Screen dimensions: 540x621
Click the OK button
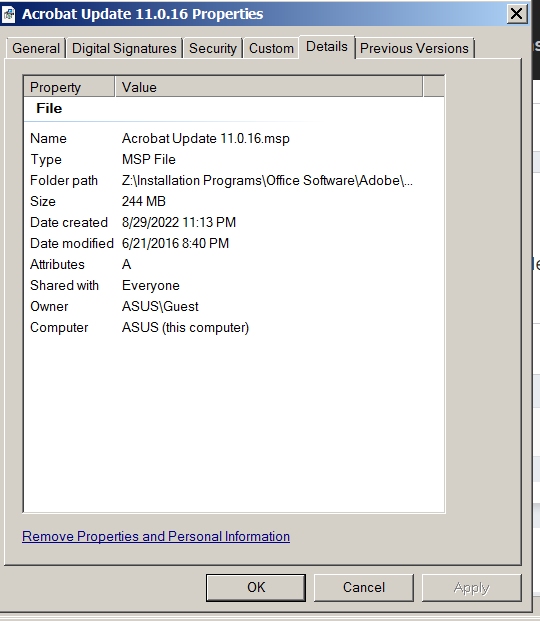click(256, 587)
